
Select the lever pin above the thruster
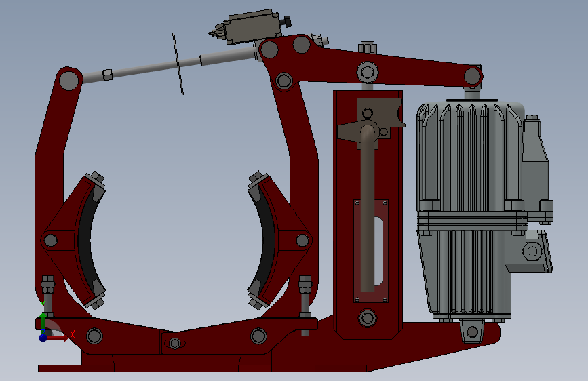click(473, 77)
